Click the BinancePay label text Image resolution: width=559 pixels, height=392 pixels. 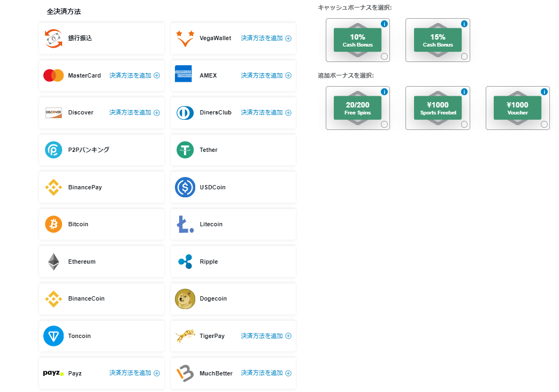pos(85,188)
